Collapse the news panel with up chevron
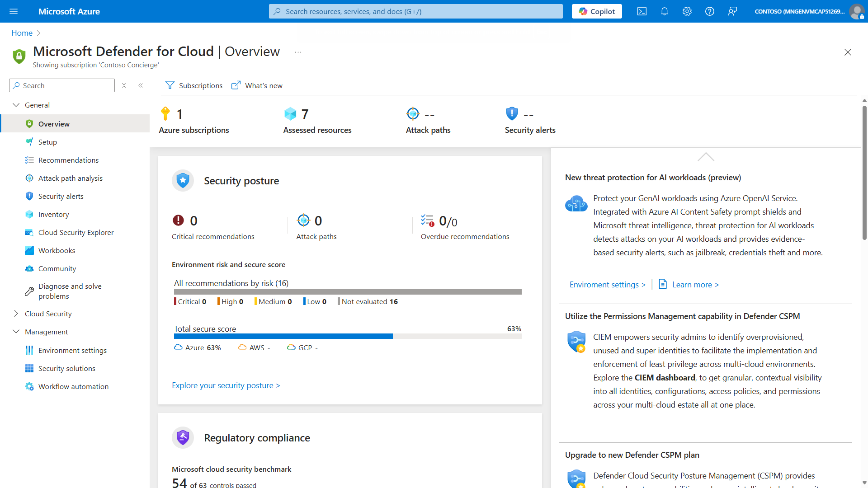Viewport: 868px width, 488px height. point(706,157)
